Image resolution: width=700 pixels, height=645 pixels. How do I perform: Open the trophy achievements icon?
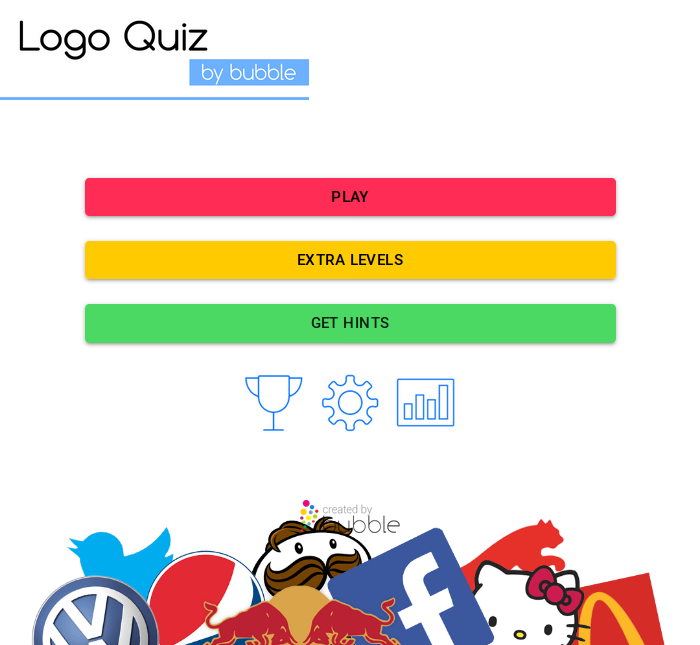(274, 403)
